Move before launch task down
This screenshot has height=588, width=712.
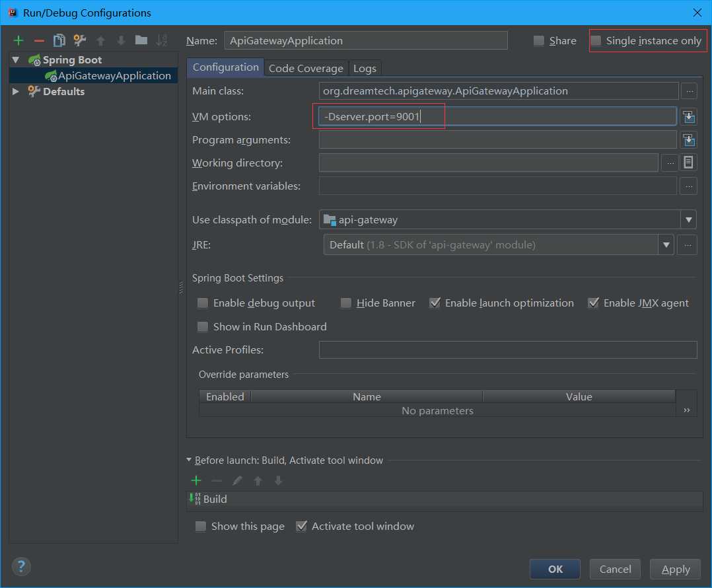pos(278,480)
